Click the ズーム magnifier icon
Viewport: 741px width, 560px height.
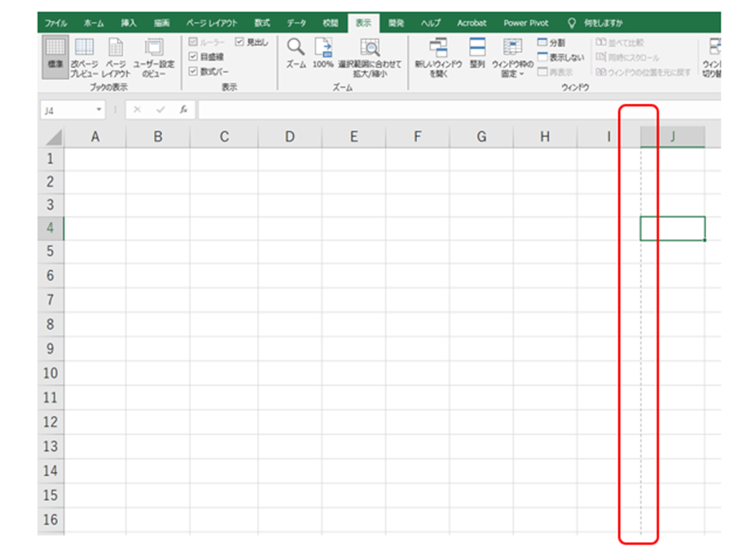pyautogui.click(x=295, y=53)
